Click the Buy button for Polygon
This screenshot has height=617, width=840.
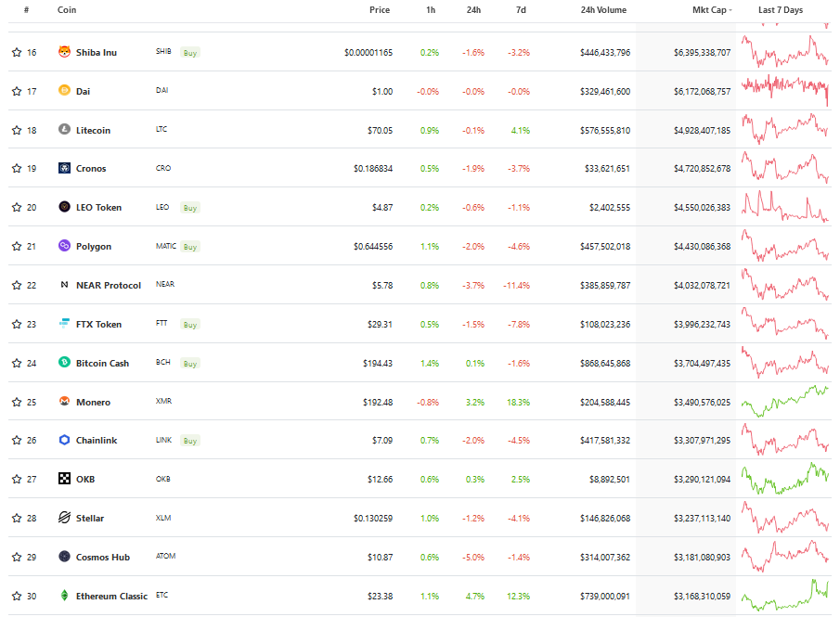[x=190, y=247]
